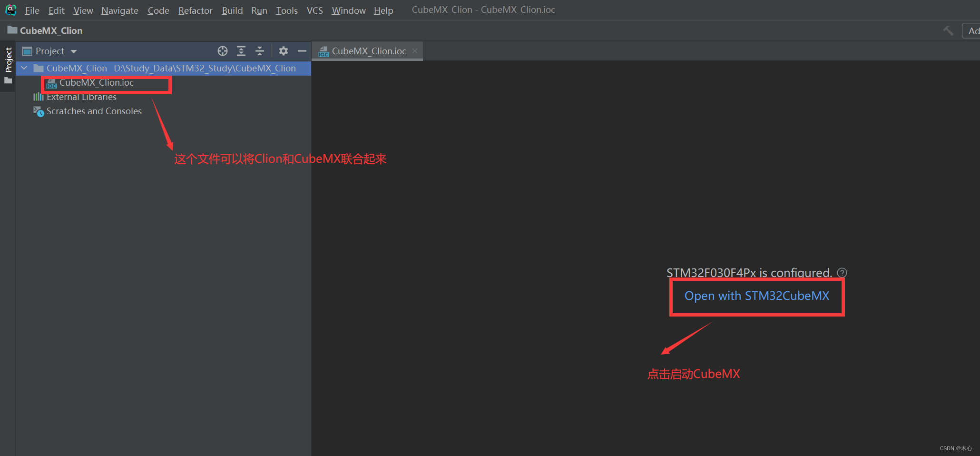The width and height of the screenshot is (980, 456).
Task: Open the Help menu
Action: (383, 10)
